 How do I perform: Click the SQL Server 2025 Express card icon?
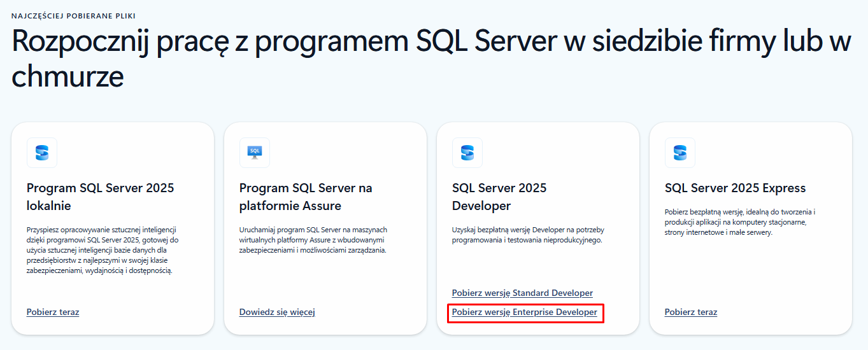[680, 153]
